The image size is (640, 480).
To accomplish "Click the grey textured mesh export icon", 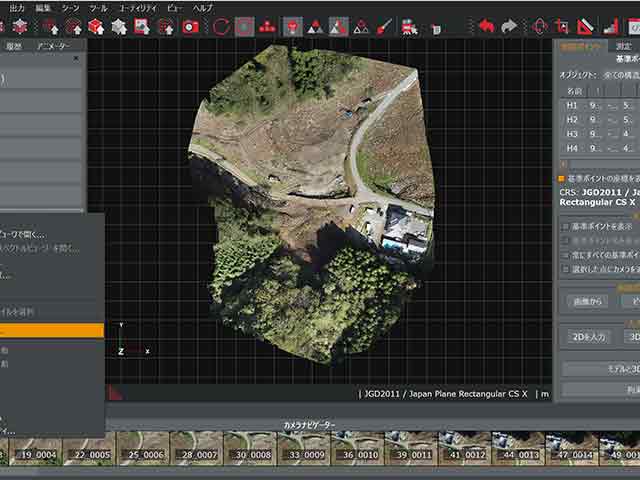I will 119,27.
